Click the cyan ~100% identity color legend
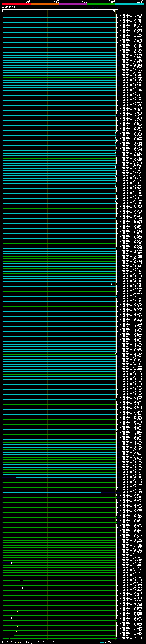This screenshot has width=146, height=644. click(130, 4)
